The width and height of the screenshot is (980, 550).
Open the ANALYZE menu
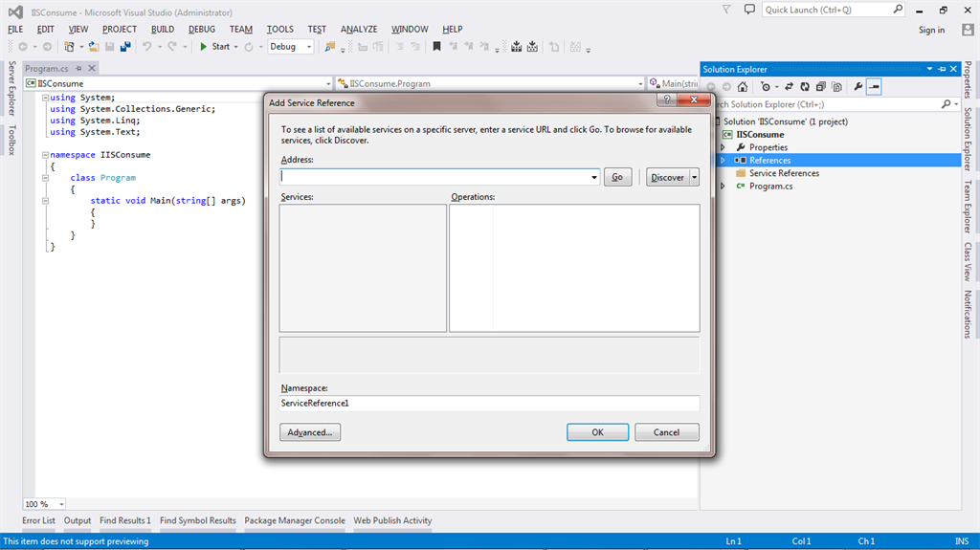point(359,30)
